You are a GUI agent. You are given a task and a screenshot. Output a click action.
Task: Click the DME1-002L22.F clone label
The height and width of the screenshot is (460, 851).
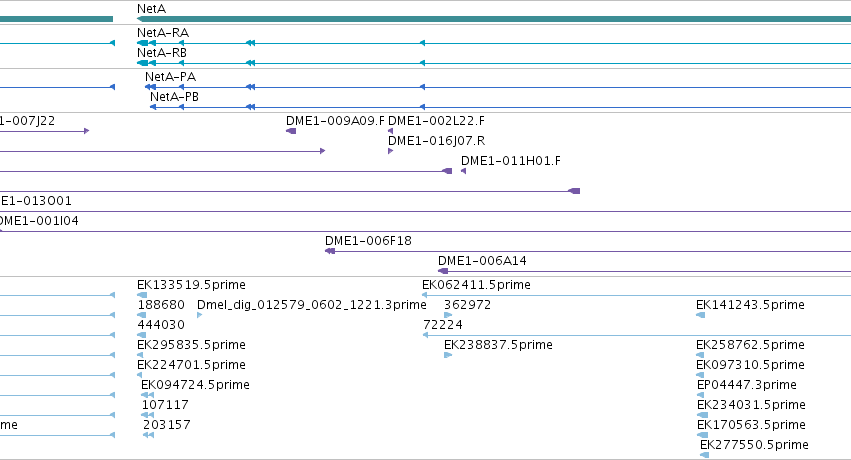click(436, 120)
